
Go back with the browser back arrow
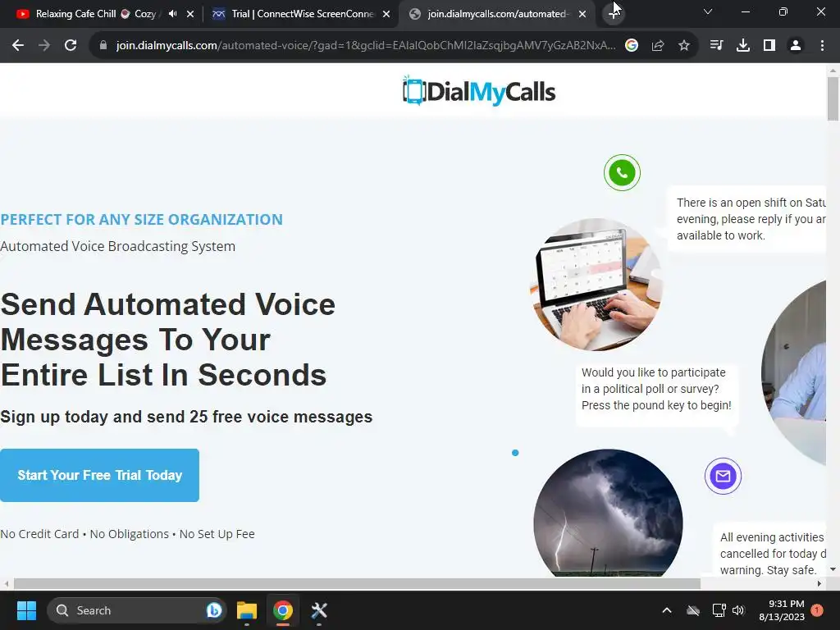click(18, 46)
